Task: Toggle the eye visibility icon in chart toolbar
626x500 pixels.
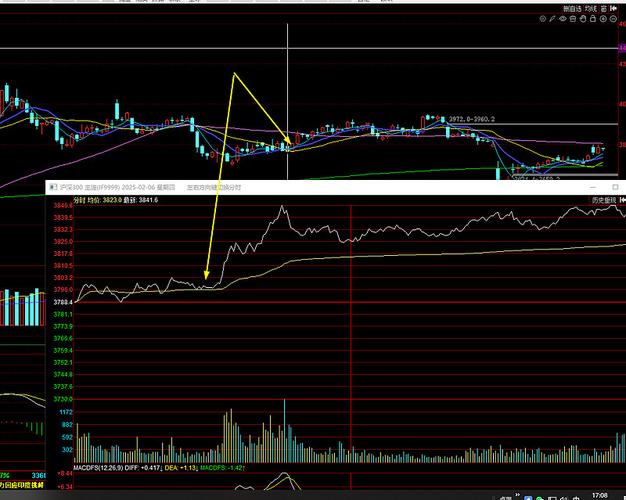Action: point(563,18)
